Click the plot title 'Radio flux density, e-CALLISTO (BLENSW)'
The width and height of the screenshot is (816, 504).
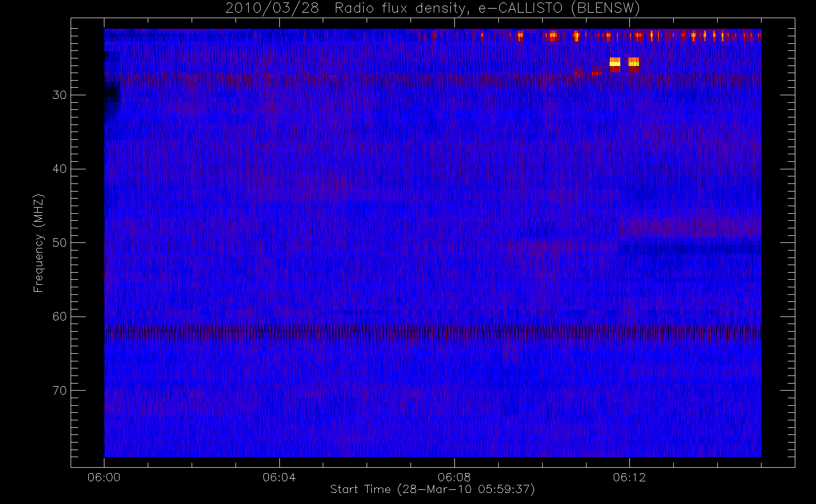click(487, 9)
